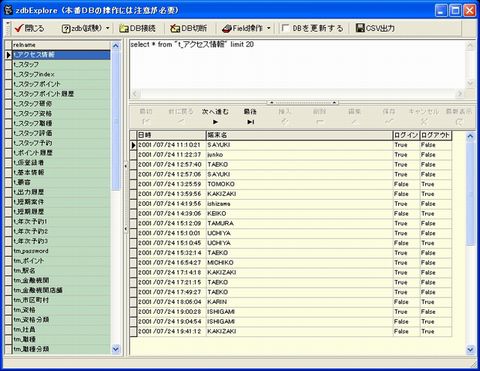The height and width of the screenshot is (371, 480).
Task: Click the horizontal splitter collapse handle below editor
Action: pyautogui.click(x=303, y=102)
